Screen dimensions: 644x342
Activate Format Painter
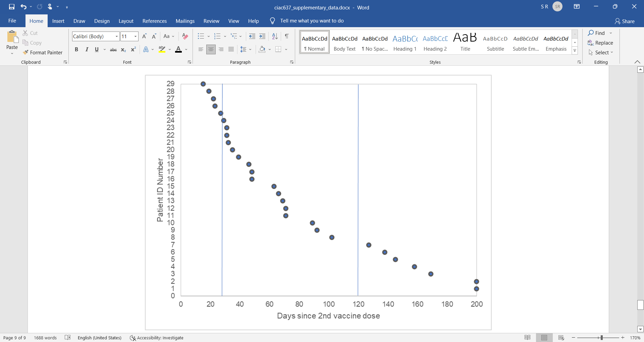pos(43,52)
